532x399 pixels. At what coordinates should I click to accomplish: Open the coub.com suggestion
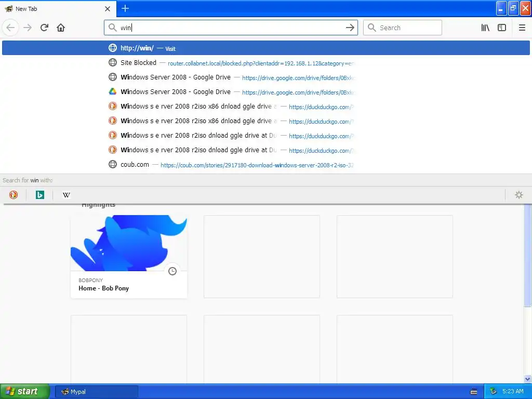coord(265,165)
